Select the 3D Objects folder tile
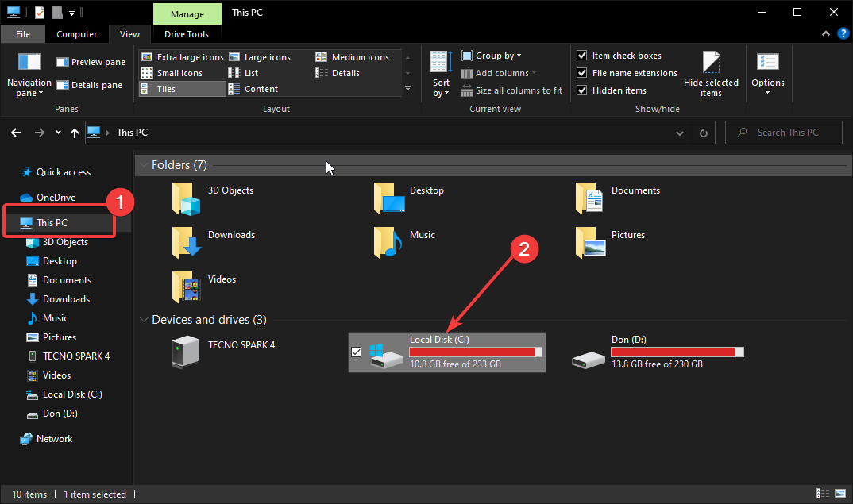 (x=213, y=198)
